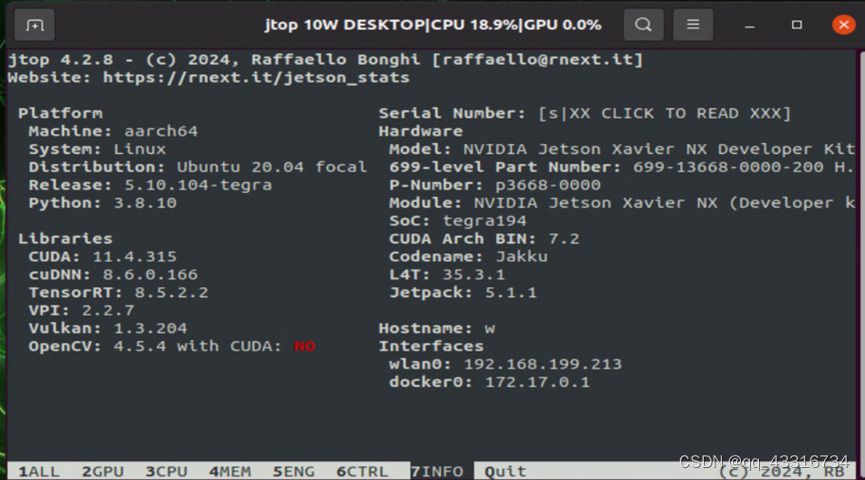Screen dimensions: 865x480
Task: Click the CUDA Arch BIN 7.2 line
Action: pos(484,239)
